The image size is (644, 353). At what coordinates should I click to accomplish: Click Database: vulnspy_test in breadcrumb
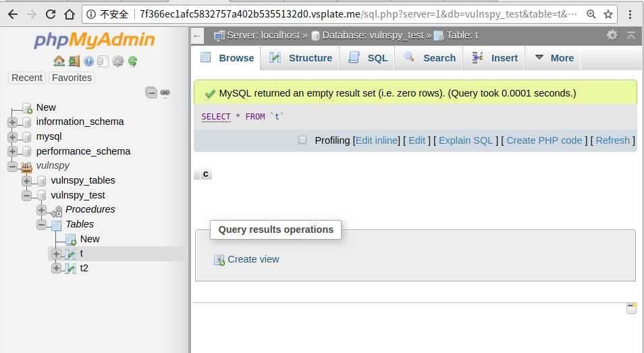373,36
